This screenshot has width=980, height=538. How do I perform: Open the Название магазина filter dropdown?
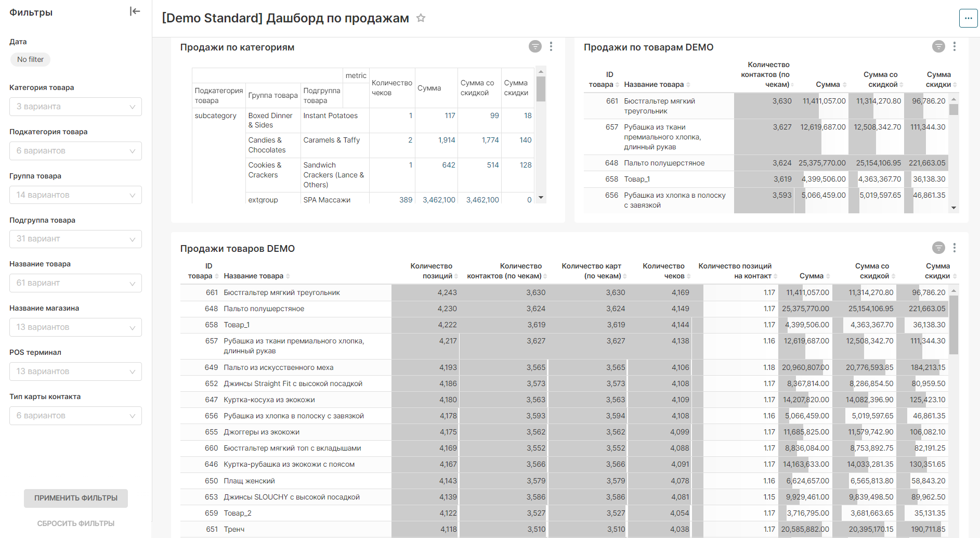point(75,327)
